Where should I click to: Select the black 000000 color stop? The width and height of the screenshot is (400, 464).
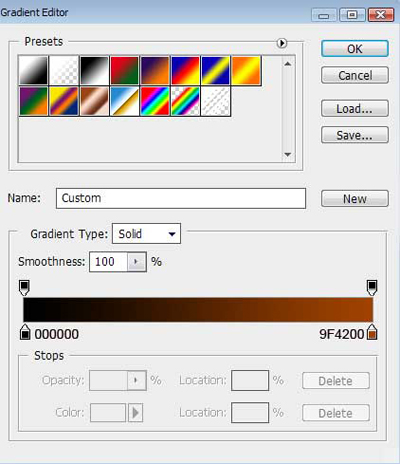click(x=25, y=332)
